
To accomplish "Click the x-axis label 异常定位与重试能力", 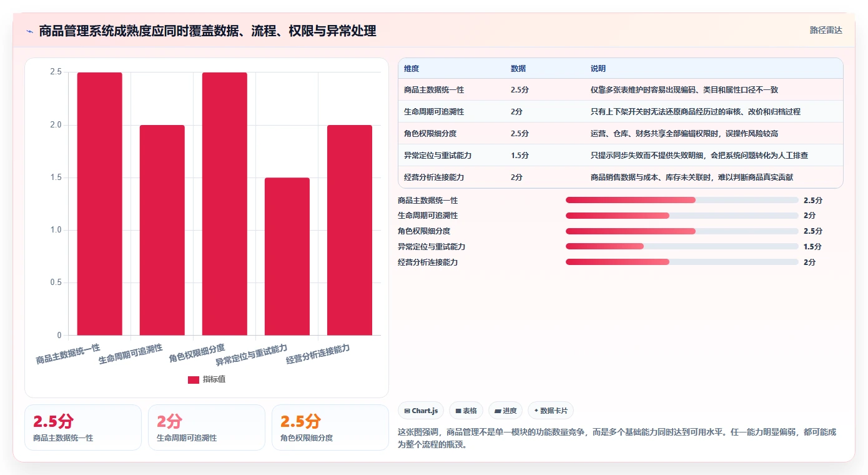I will pos(252,354).
